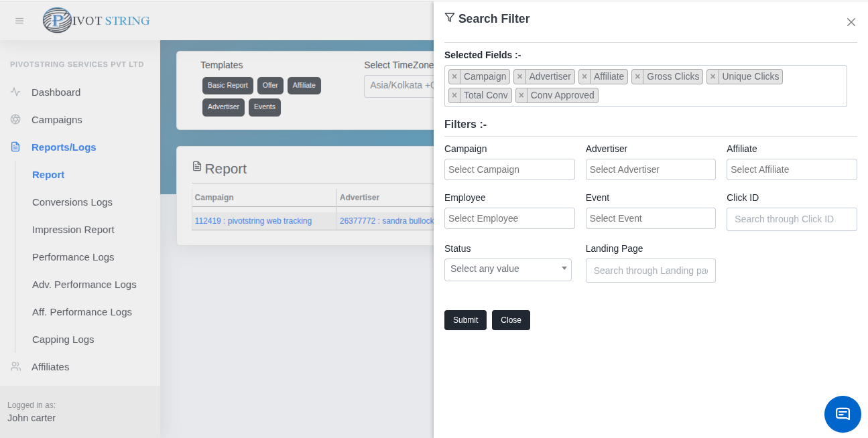This screenshot has width=868, height=438.
Task: Click the Affiliates people icon
Action: [x=15, y=367]
